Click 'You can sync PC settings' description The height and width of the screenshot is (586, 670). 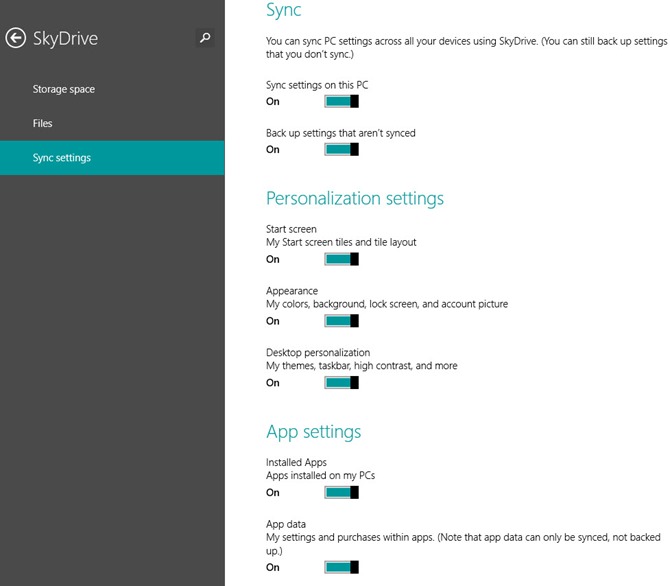coord(466,48)
